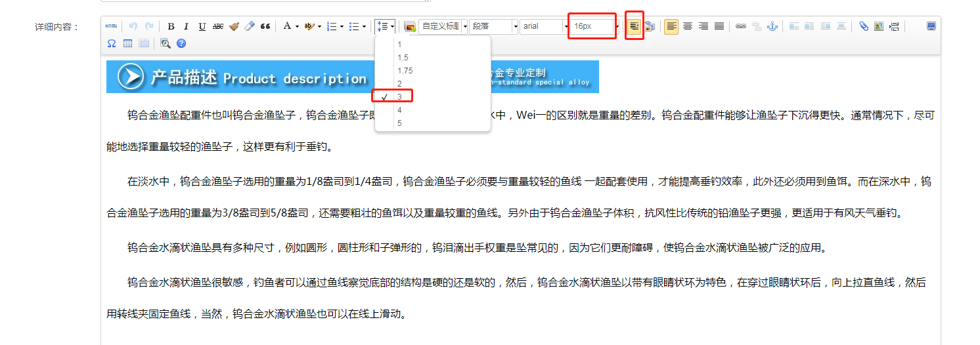Toggle strikethrough formatting
Image resolution: width=980 pixels, height=345 pixels.
[218, 26]
